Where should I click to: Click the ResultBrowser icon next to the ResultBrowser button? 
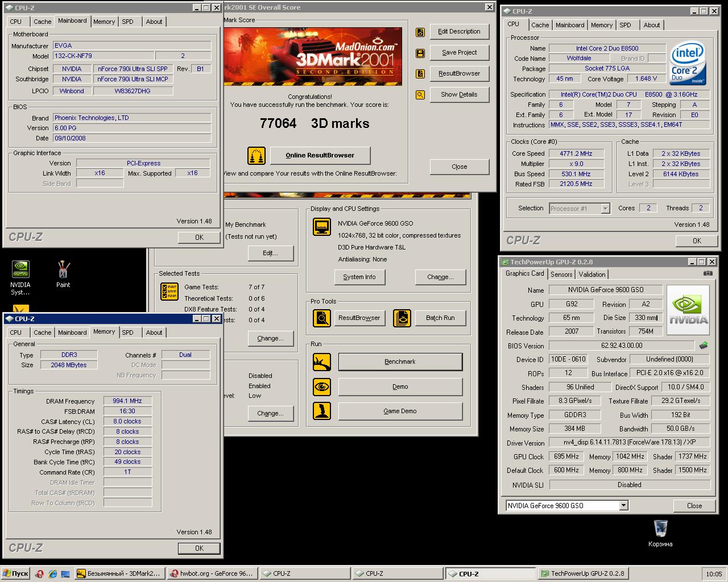(x=420, y=74)
